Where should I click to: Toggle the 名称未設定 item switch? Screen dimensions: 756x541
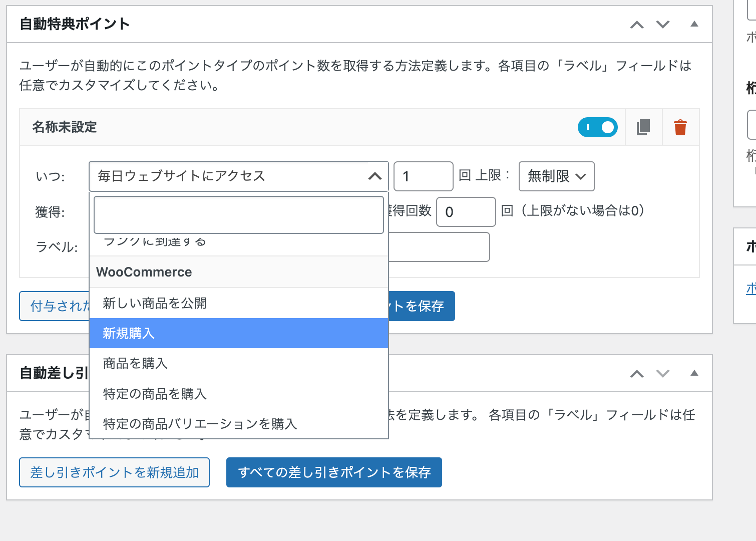[597, 127]
